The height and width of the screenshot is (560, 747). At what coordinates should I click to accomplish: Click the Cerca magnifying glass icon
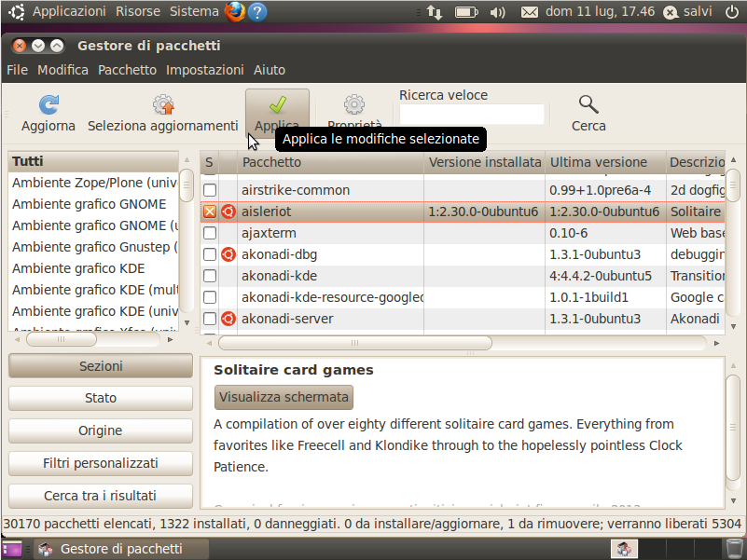(588, 104)
